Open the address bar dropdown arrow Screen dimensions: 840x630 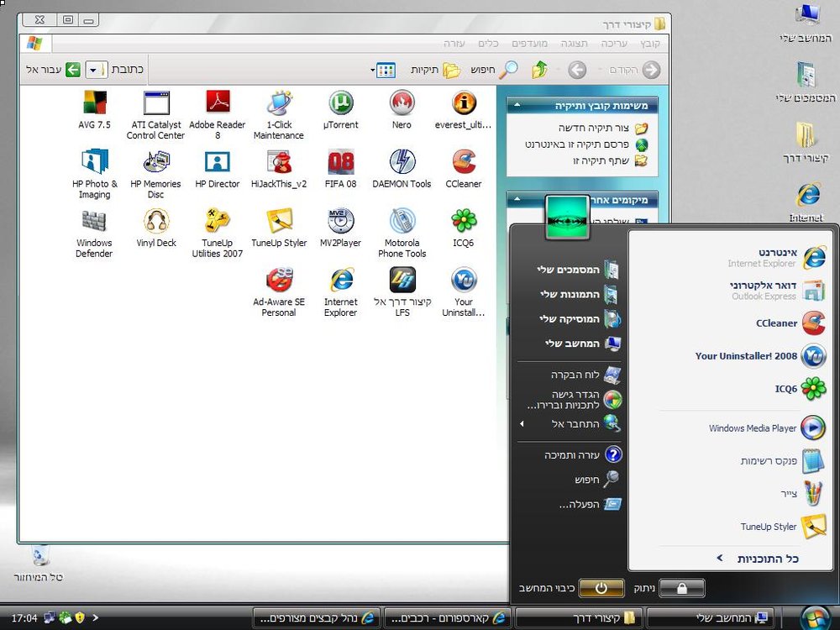point(94,71)
